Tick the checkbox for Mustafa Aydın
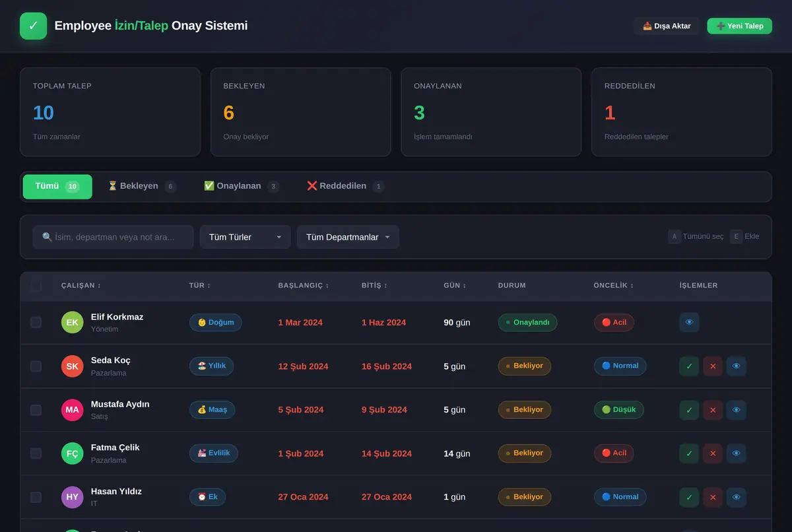This screenshot has height=532, width=792. [36, 410]
